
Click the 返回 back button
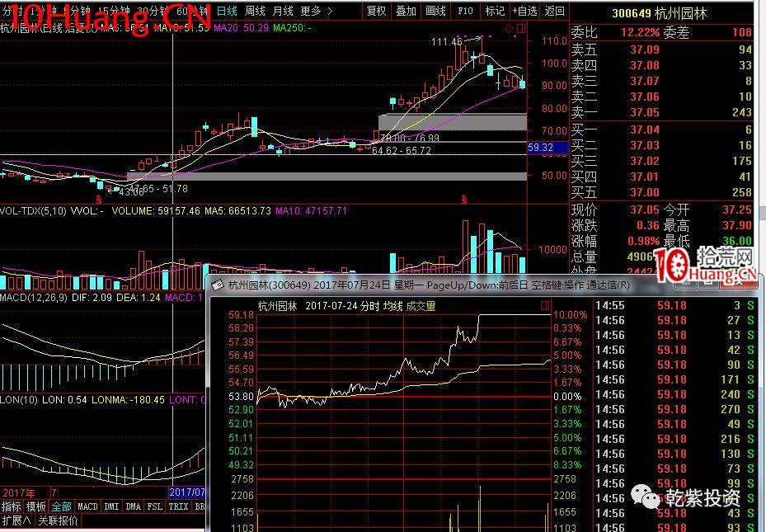click(x=554, y=11)
